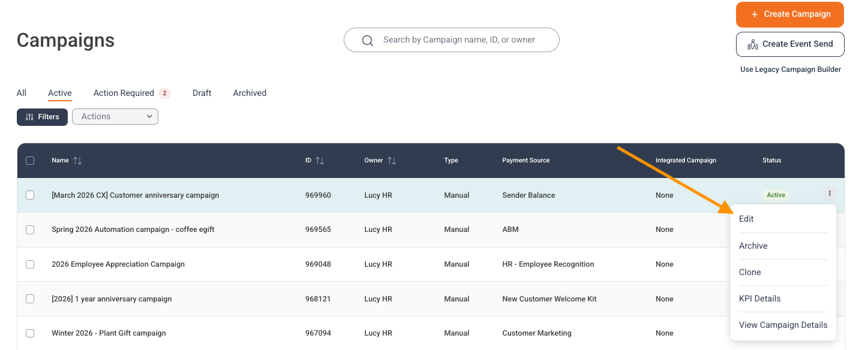Click the search magnifier icon
Viewport: 868px width, 350px height.
(x=368, y=40)
